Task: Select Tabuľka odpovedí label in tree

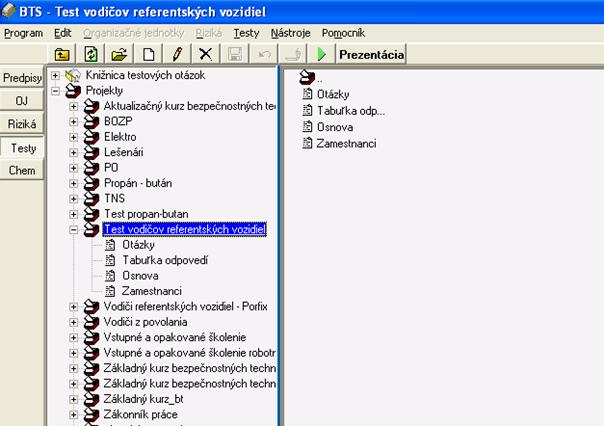Action: [165, 260]
